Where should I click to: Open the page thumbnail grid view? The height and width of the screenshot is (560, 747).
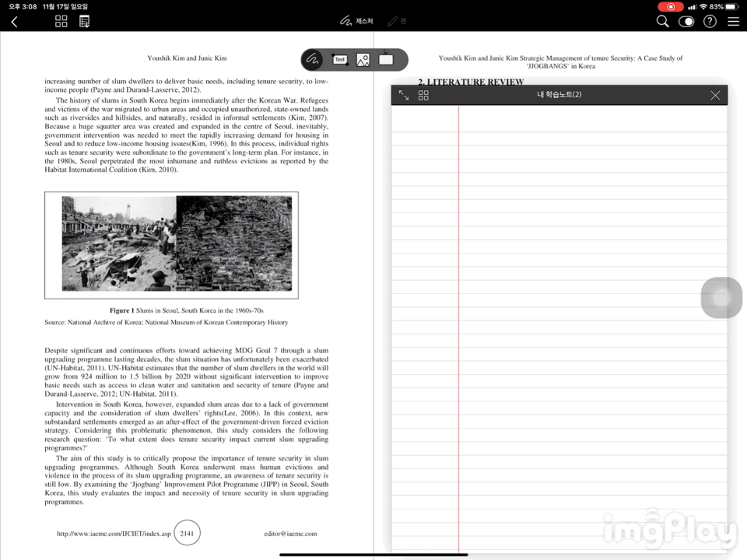[x=61, y=22]
